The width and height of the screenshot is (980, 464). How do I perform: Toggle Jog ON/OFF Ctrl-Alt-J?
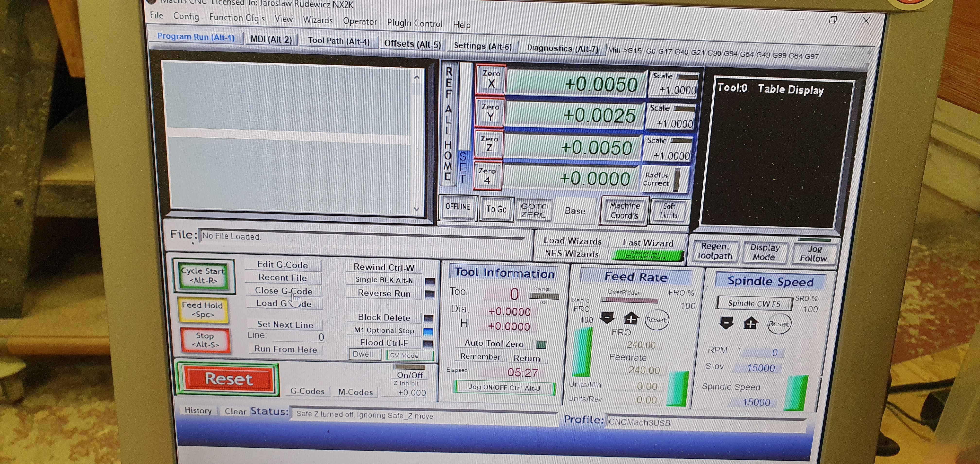pyautogui.click(x=504, y=388)
